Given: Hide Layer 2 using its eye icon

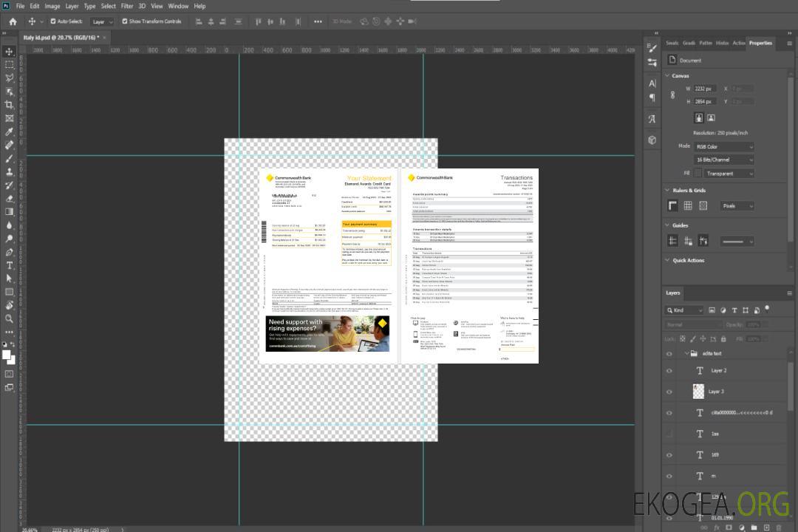Looking at the screenshot, I should [x=669, y=371].
